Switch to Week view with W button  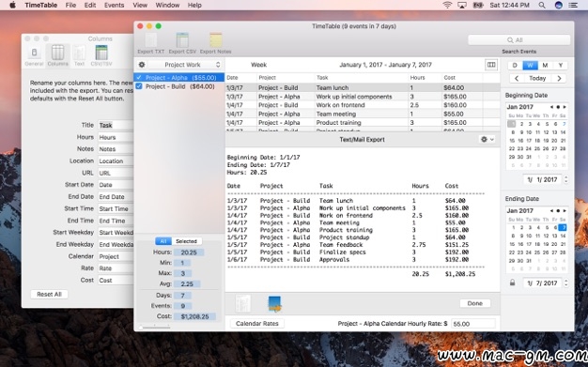pyautogui.click(x=530, y=65)
